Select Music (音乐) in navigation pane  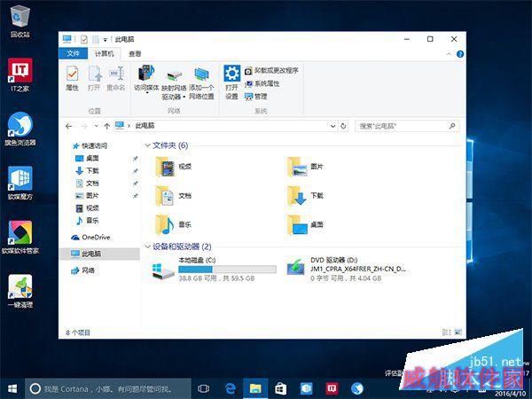coord(87,221)
